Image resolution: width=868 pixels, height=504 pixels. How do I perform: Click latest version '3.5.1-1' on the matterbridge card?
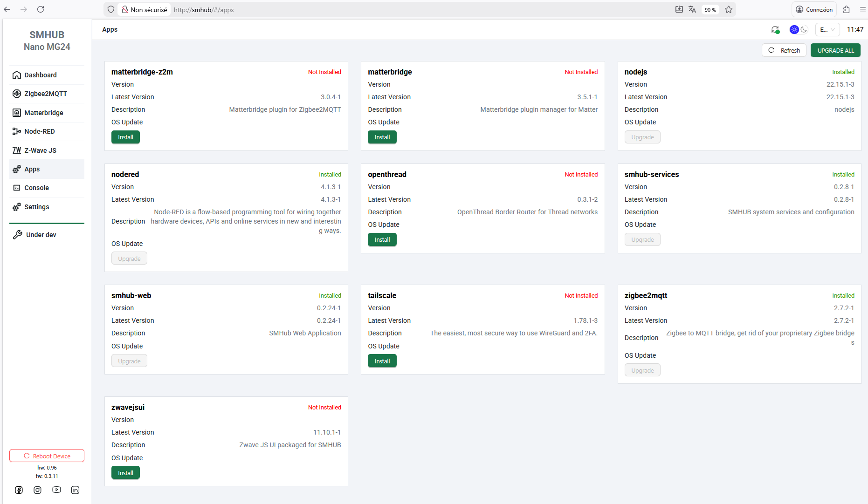tap(587, 97)
